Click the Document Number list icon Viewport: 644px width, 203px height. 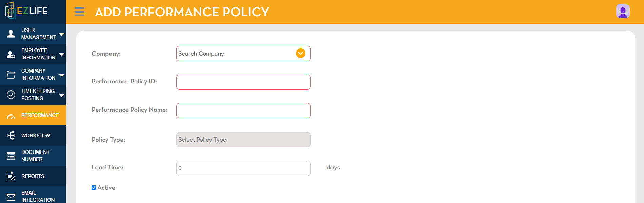coord(11,156)
